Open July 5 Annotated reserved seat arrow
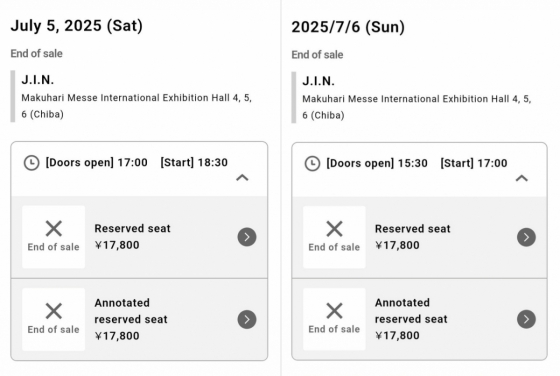The image size is (560, 376). coord(247,319)
